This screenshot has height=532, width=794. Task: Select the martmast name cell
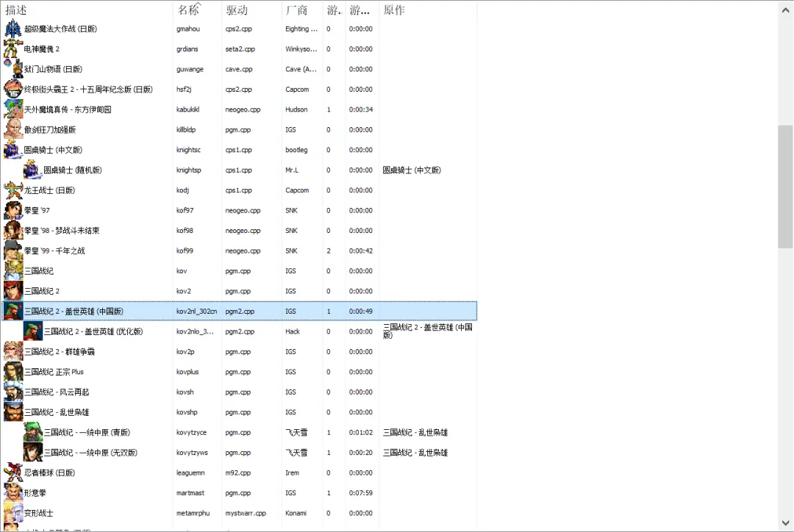[x=190, y=493]
